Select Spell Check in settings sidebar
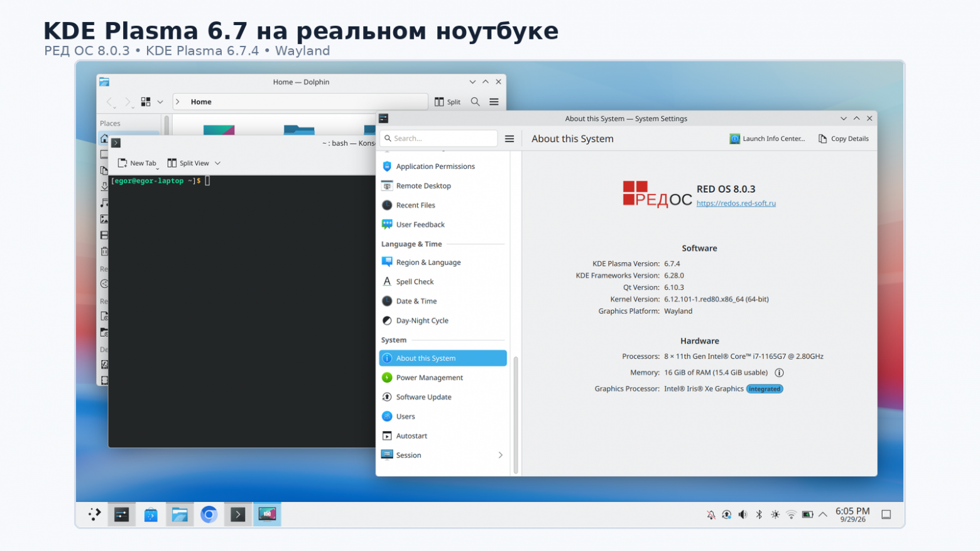This screenshot has width=980, height=551. pyautogui.click(x=443, y=282)
